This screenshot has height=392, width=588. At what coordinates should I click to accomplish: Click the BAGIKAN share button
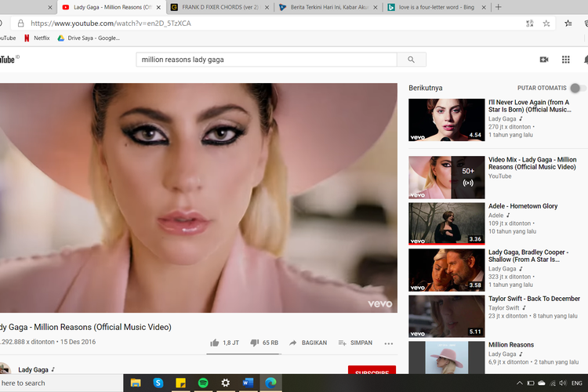308,343
